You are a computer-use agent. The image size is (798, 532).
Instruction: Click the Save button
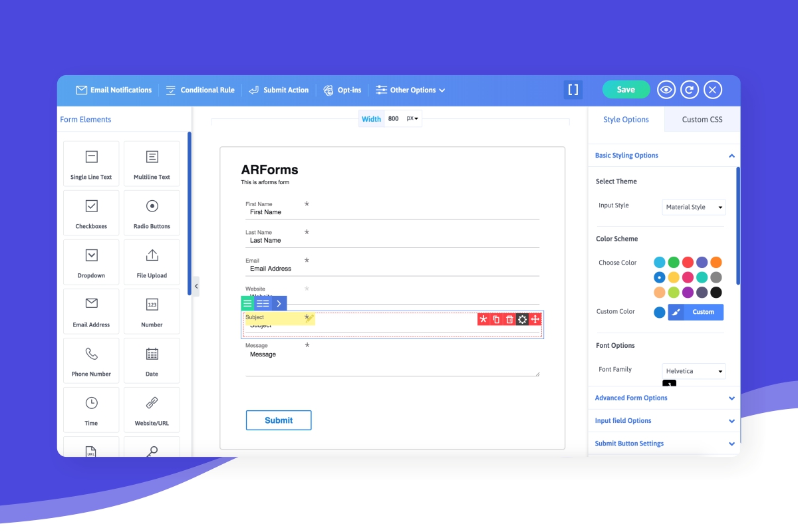[626, 90]
